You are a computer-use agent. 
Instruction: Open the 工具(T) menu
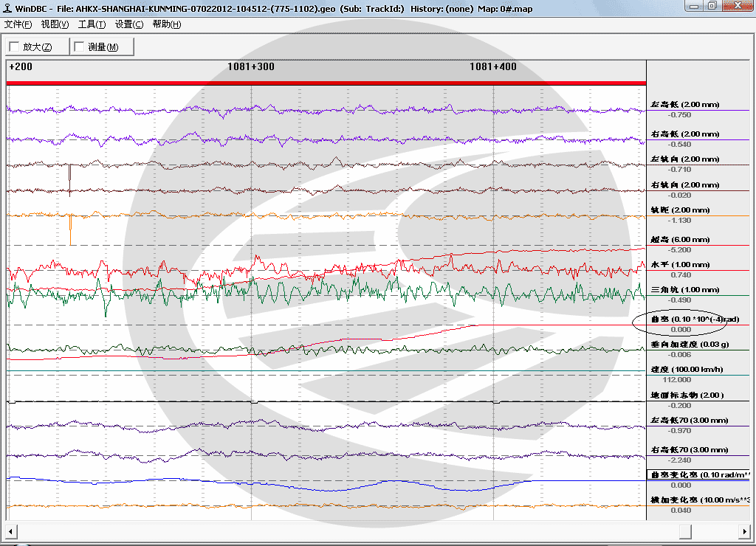point(92,24)
